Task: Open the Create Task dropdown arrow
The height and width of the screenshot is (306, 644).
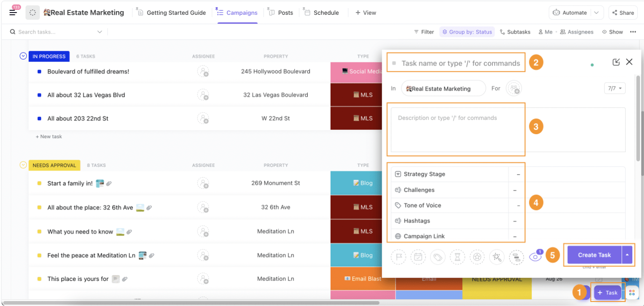Action: [627, 255]
